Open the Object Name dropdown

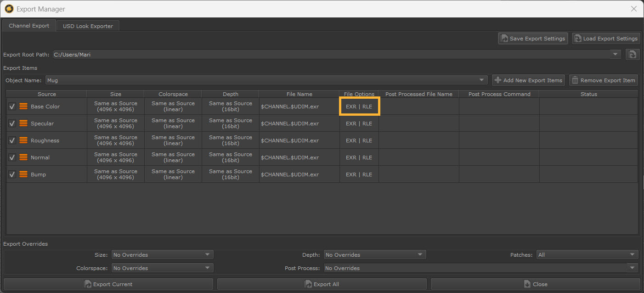(x=266, y=80)
